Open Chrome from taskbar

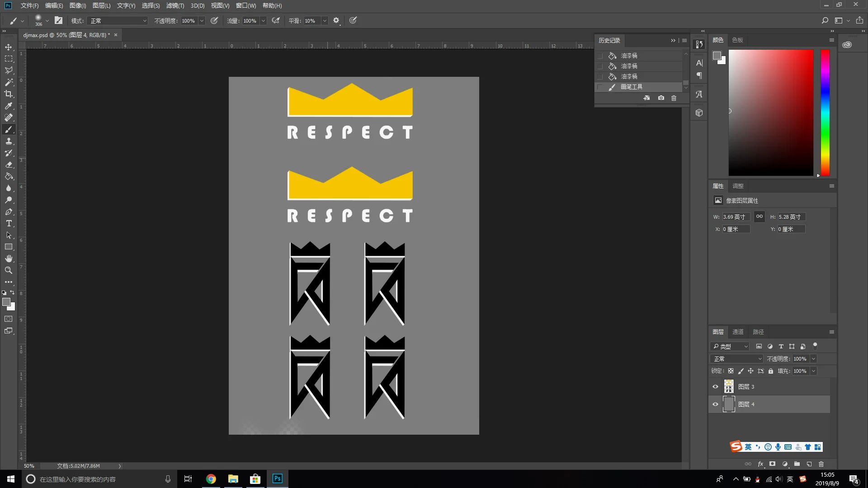click(x=211, y=479)
